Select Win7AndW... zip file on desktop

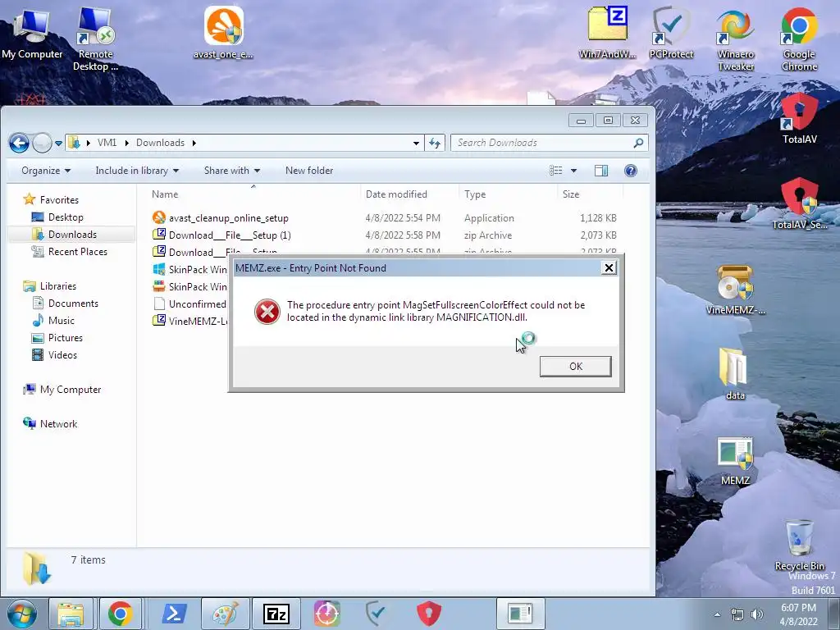pyautogui.click(x=608, y=33)
